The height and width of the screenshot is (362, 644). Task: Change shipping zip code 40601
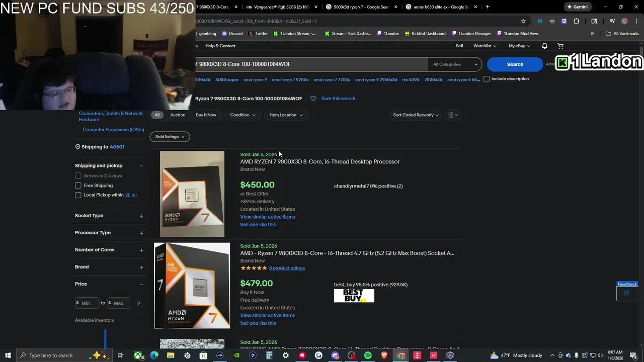pyautogui.click(x=117, y=147)
